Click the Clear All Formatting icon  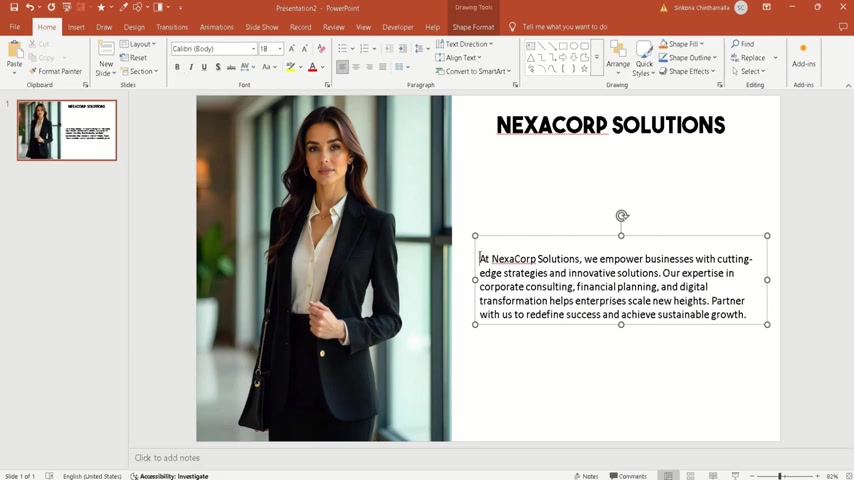[321, 48]
